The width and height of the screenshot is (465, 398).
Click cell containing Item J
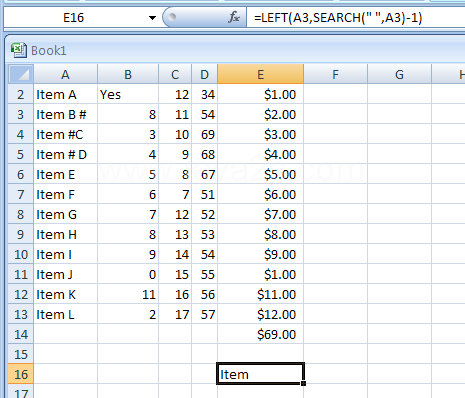[x=65, y=274]
